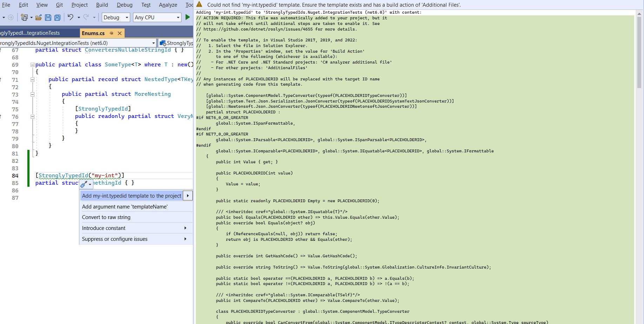This screenshot has width=644, height=324.
Task: Click the Navigate Forward arrow icon
Action: tap(11, 17)
